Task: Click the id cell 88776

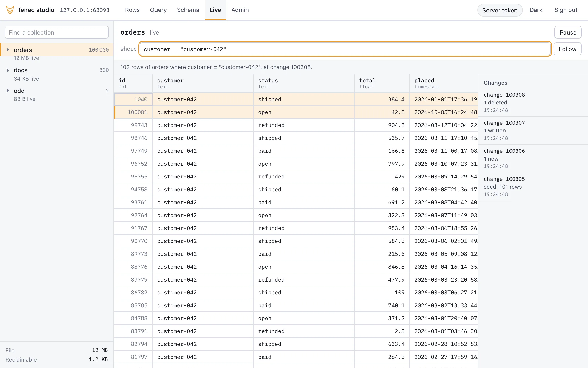Action: (x=133, y=267)
